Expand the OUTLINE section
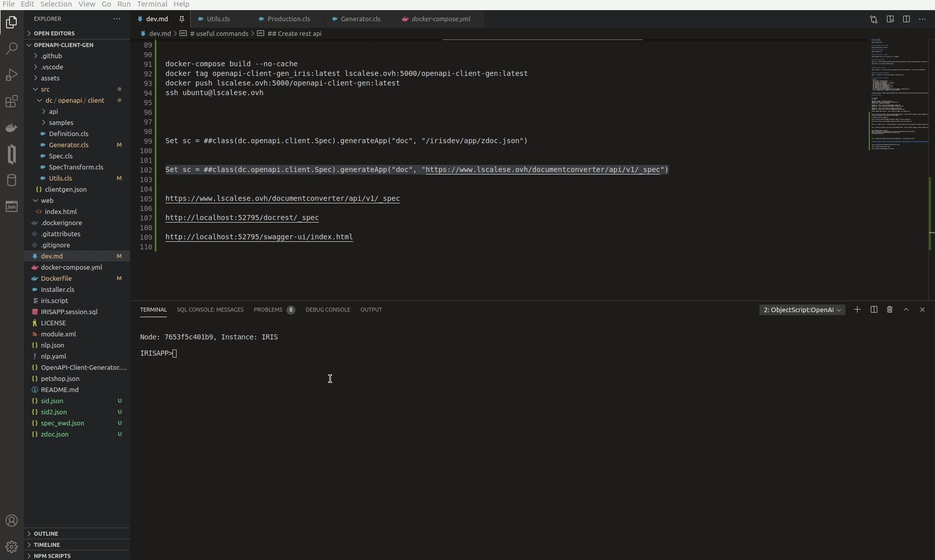The height and width of the screenshot is (560, 935). 46,534
